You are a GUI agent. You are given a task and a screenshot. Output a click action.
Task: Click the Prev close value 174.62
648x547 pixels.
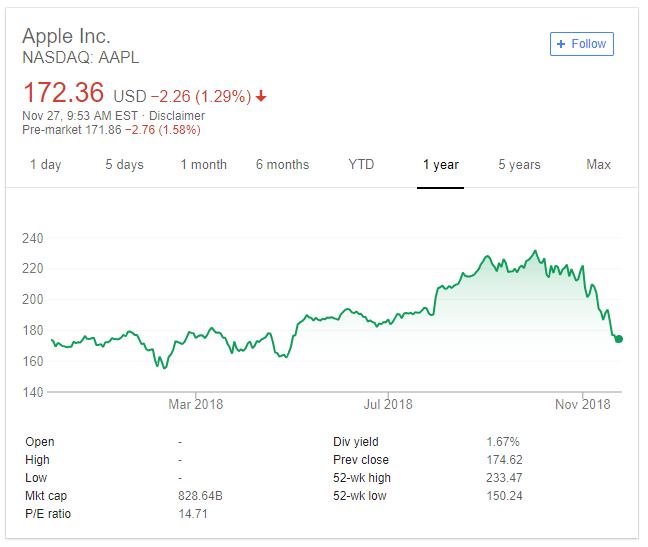point(505,460)
